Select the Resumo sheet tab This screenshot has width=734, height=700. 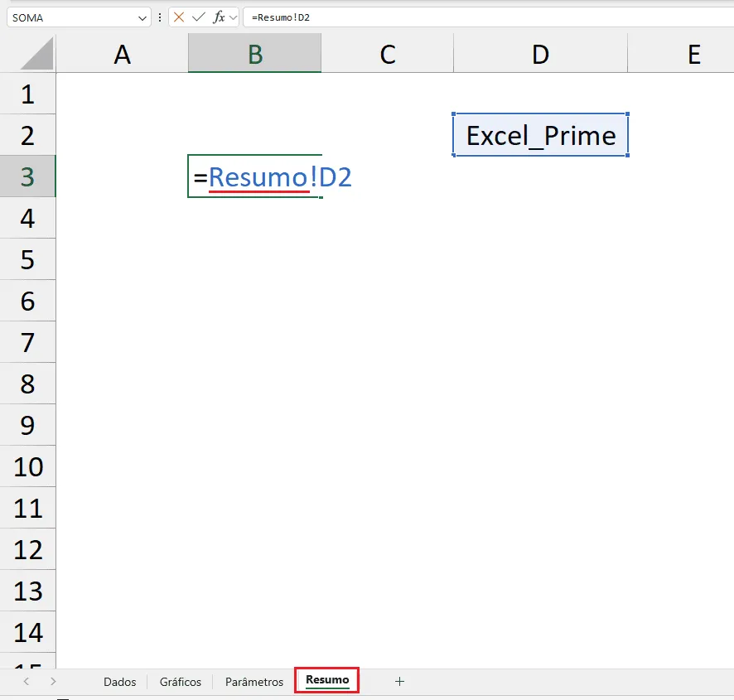coord(327,680)
